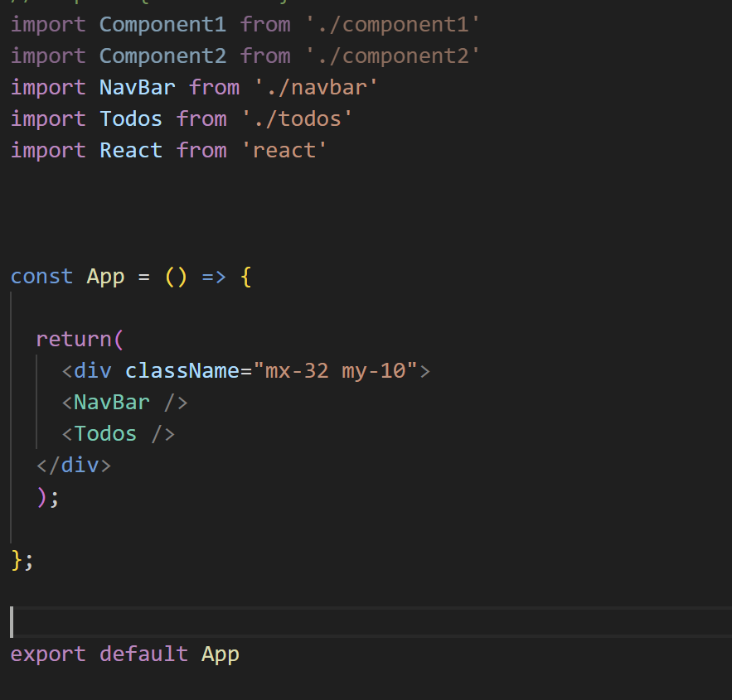Click the closing </div> tag

click(x=74, y=465)
